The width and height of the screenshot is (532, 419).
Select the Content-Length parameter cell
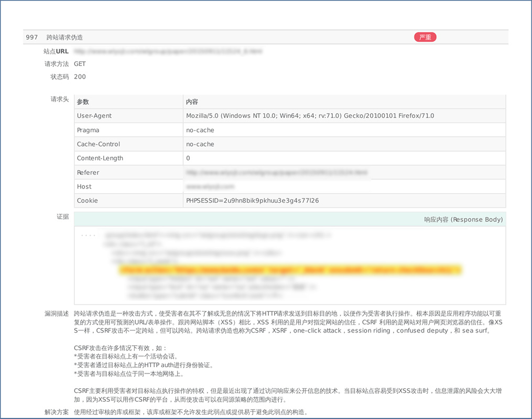pyautogui.click(x=100, y=158)
